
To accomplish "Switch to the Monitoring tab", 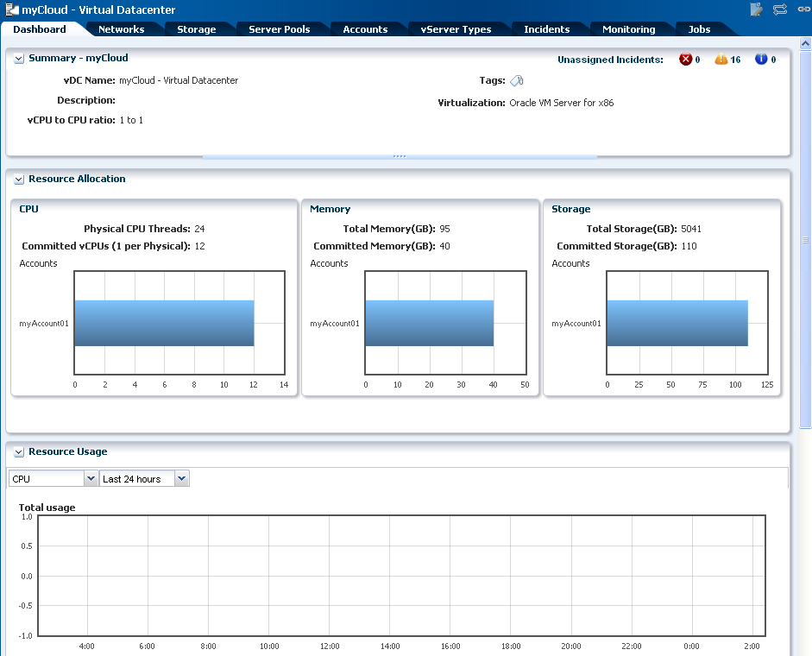I will click(x=629, y=29).
